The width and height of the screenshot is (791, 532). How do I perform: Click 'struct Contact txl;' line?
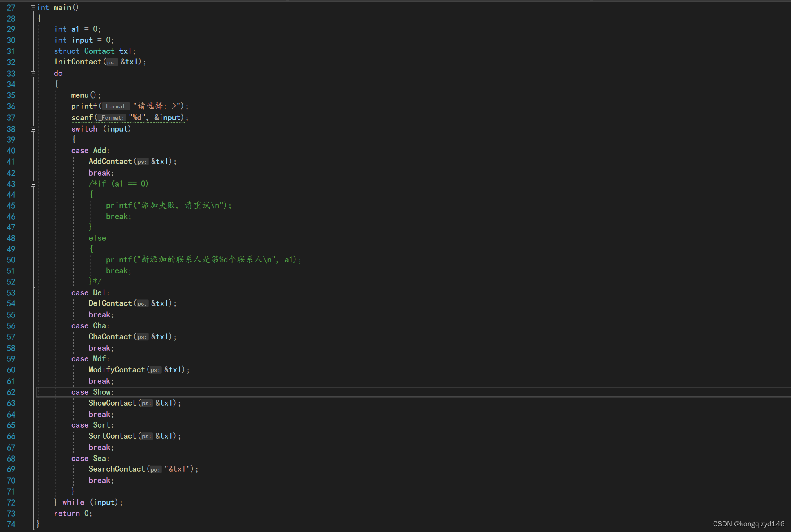pos(95,51)
